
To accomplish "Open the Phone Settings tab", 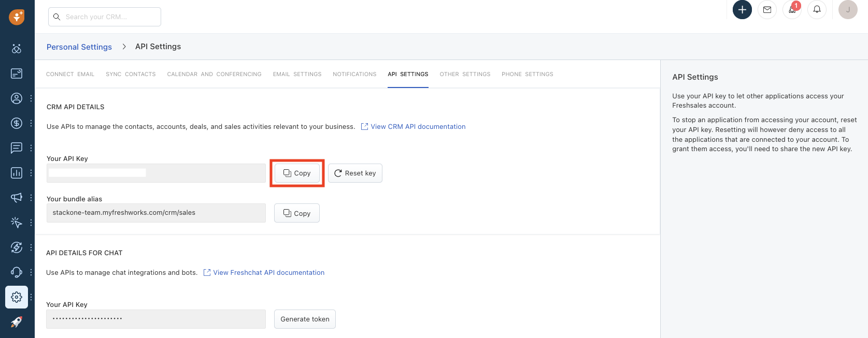I will [528, 75].
